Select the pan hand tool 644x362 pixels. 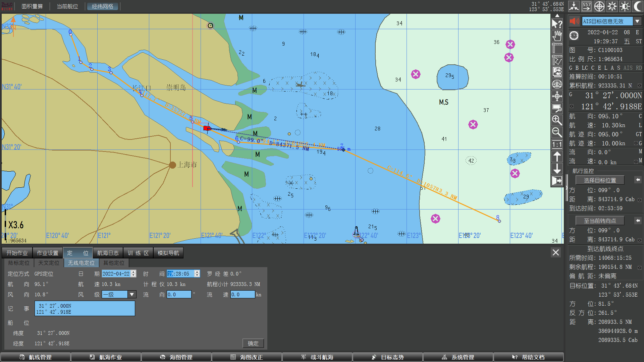tap(557, 36)
